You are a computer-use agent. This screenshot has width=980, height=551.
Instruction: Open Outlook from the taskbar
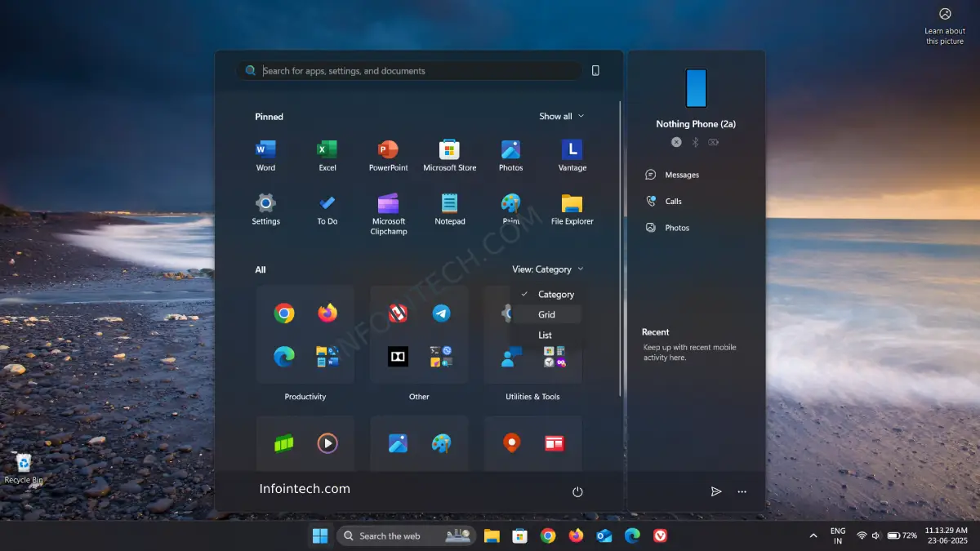604,535
